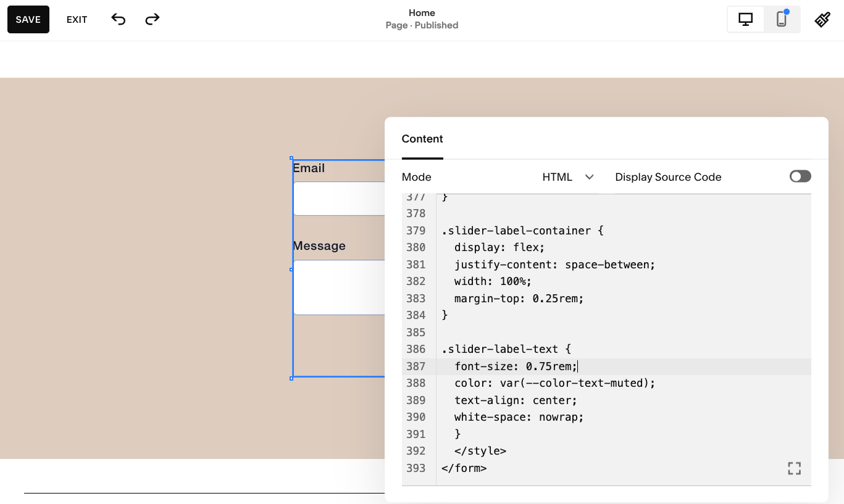Screen dimensions: 844x504
Task: Click EXIT to leave the editor
Action: (77, 19)
